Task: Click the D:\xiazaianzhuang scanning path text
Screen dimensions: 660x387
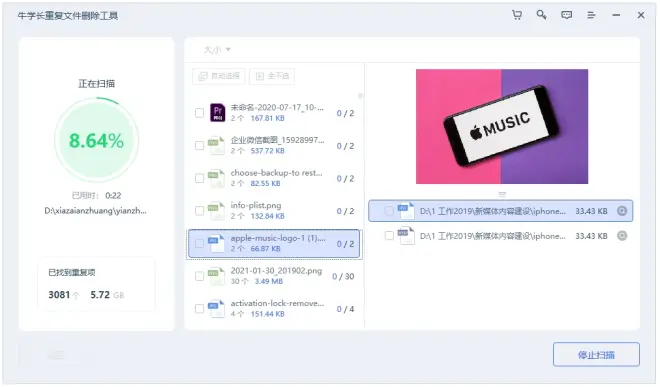Action: (96, 211)
